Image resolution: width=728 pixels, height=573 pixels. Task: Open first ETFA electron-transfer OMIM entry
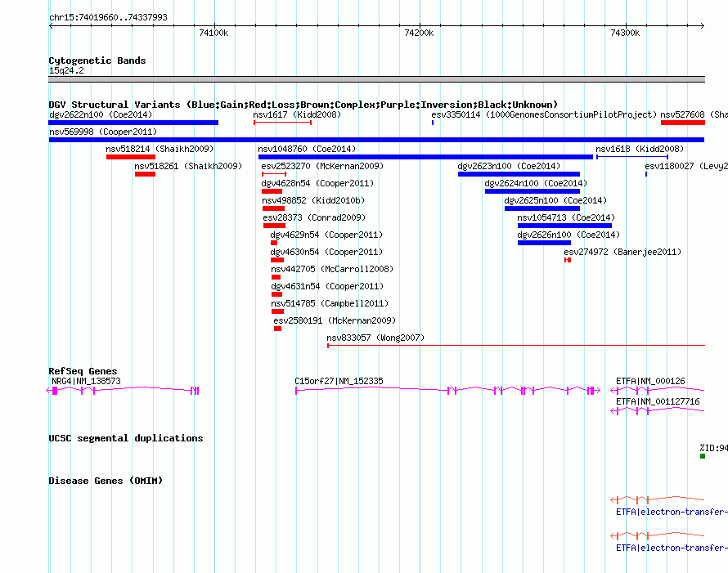coord(672,512)
